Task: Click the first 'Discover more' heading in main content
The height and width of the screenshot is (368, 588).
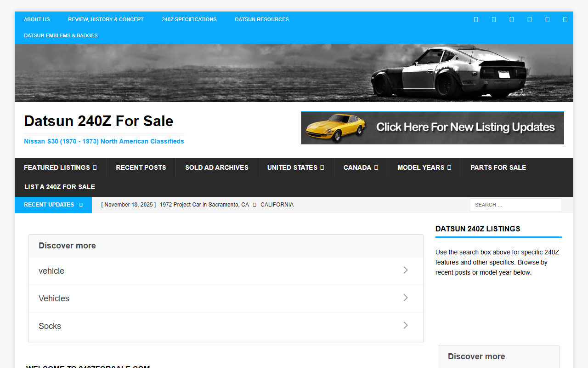Action: click(67, 246)
